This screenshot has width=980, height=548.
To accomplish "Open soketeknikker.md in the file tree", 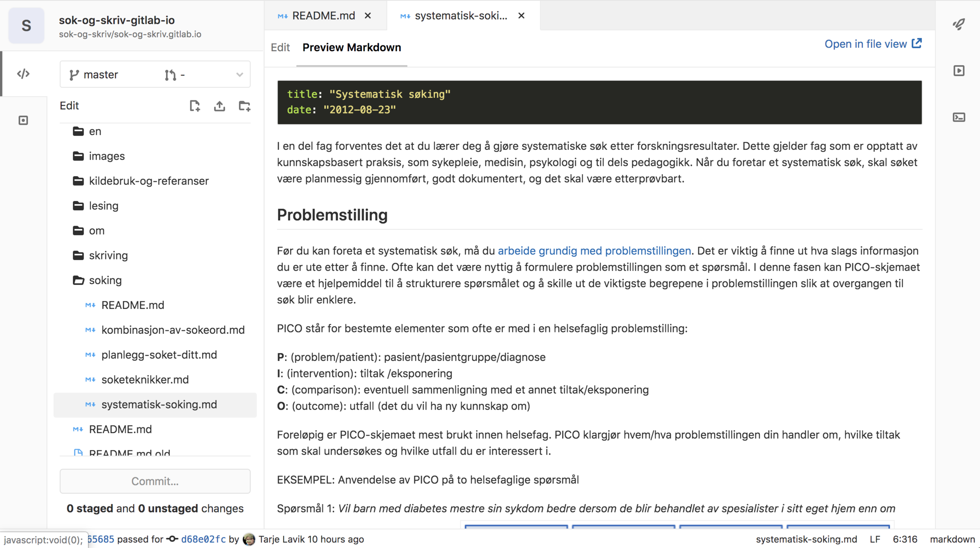I will pos(145,380).
